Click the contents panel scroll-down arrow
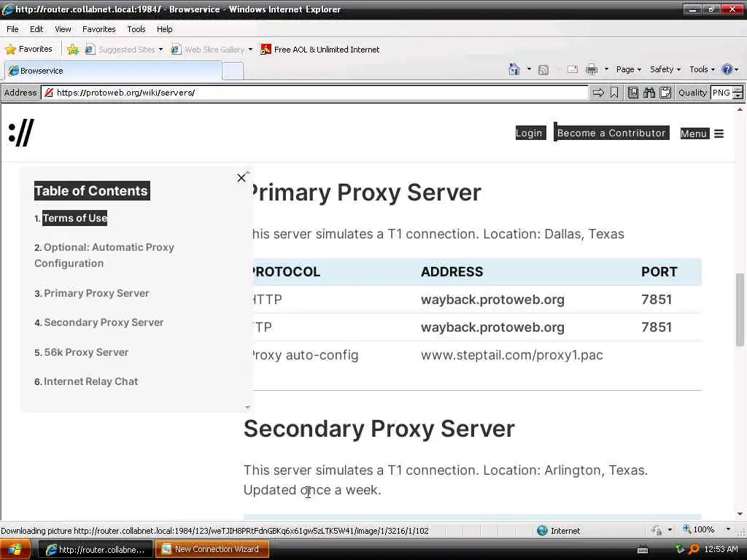 coord(248,407)
